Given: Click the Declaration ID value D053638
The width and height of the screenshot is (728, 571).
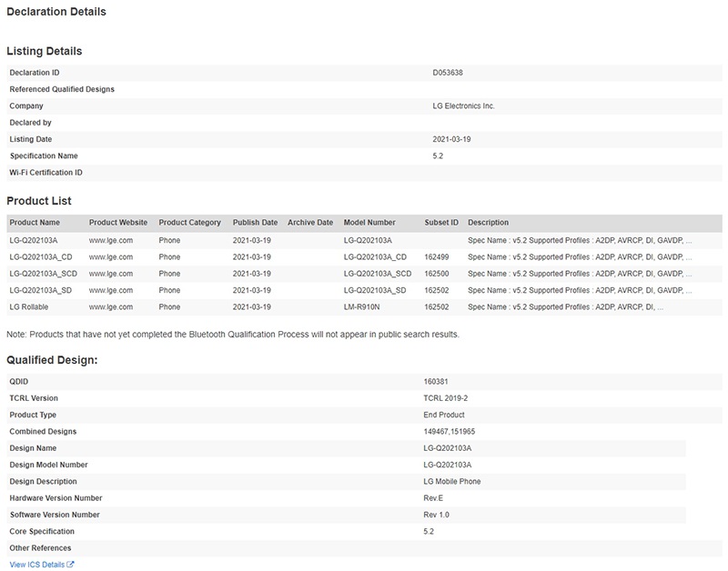Looking at the screenshot, I should click(x=448, y=73).
